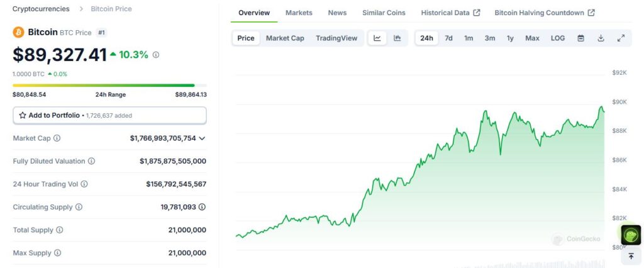Open the Bitcoin Halving Countdown tab
This screenshot has width=644, height=268.
545,13
